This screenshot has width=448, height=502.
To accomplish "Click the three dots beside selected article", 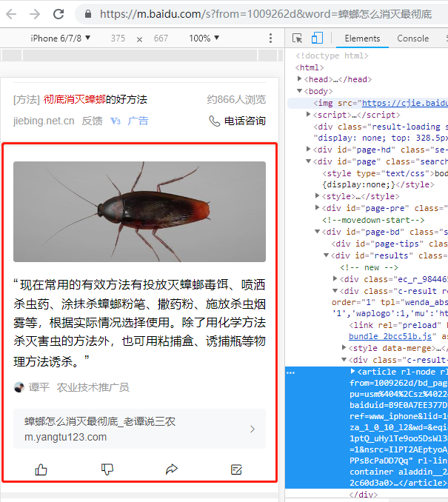I will [291, 372].
